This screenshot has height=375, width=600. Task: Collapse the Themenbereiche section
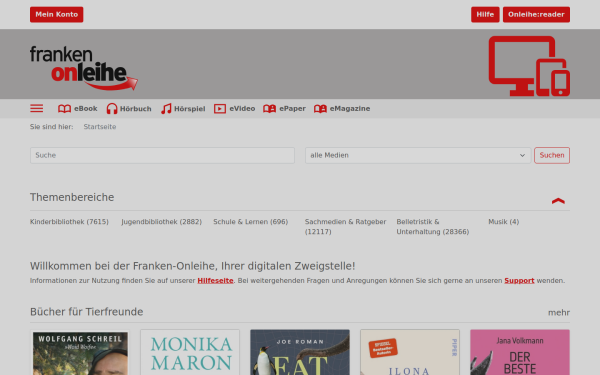[558, 201]
